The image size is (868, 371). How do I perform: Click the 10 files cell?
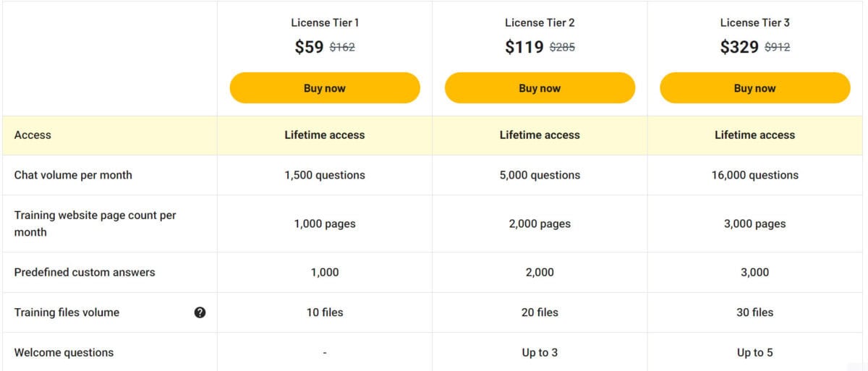325,312
